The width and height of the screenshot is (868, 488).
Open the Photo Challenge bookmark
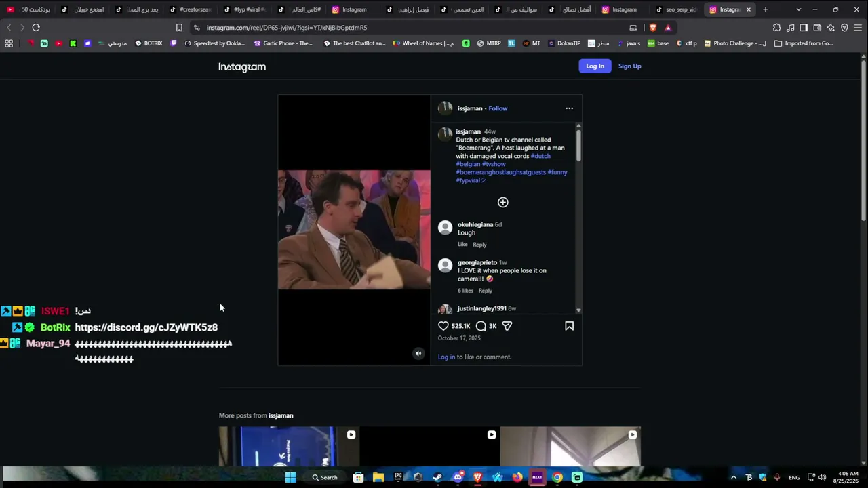(x=735, y=43)
